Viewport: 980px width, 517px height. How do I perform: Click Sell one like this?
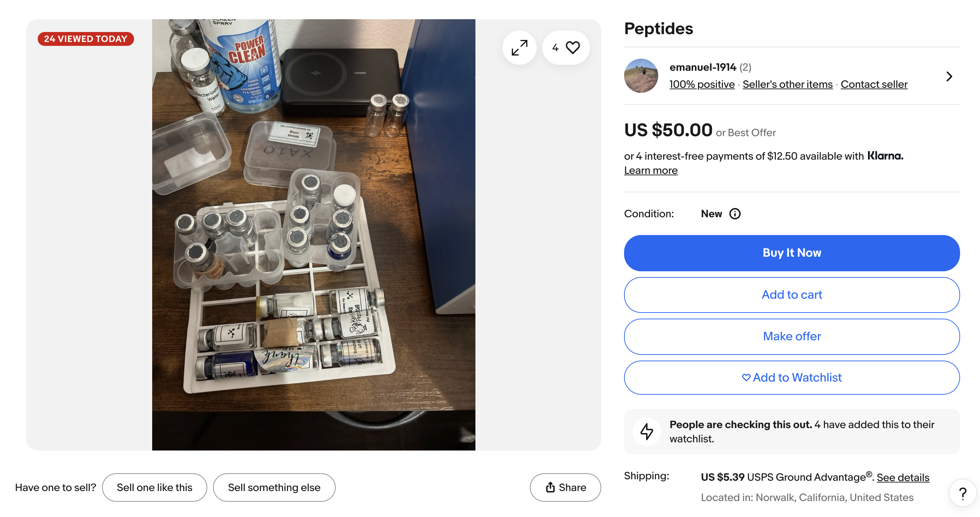[154, 487]
